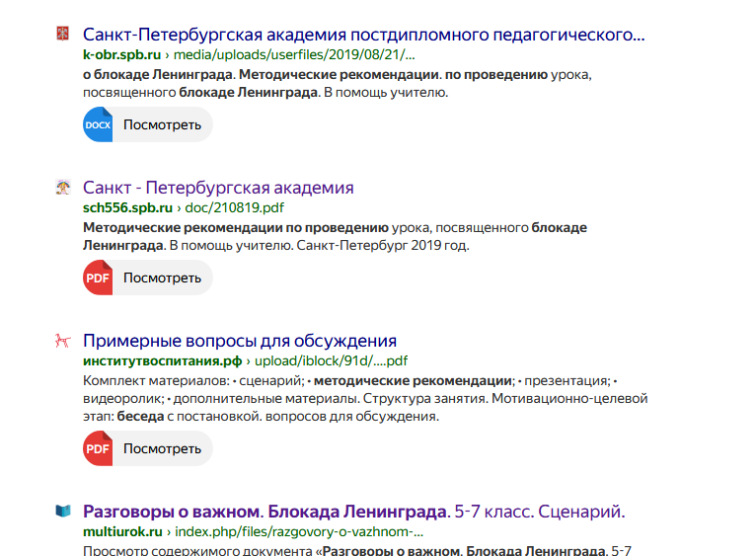Click the PDF icon under sch556.spb.ru result
The image size is (756, 556).
click(98, 278)
